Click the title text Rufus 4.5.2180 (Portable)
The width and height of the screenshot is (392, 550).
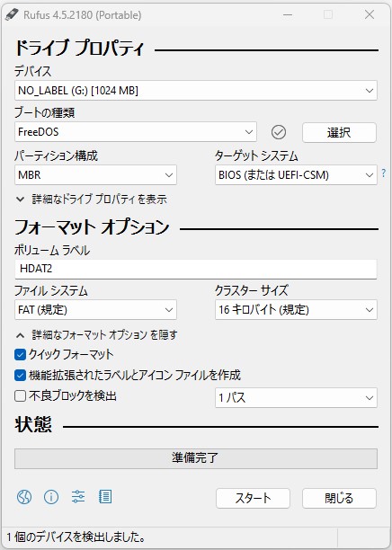pyautogui.click(x=83, y=15)
